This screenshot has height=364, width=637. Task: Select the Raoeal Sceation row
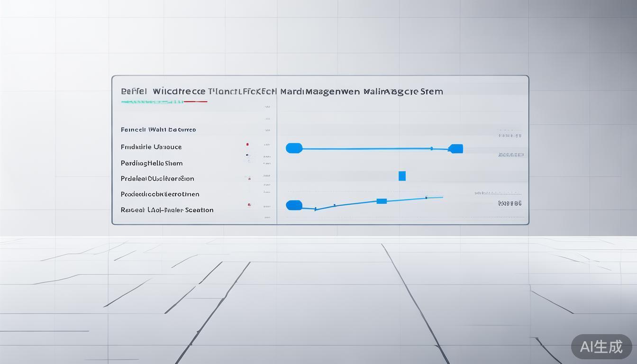click(167, 209)
